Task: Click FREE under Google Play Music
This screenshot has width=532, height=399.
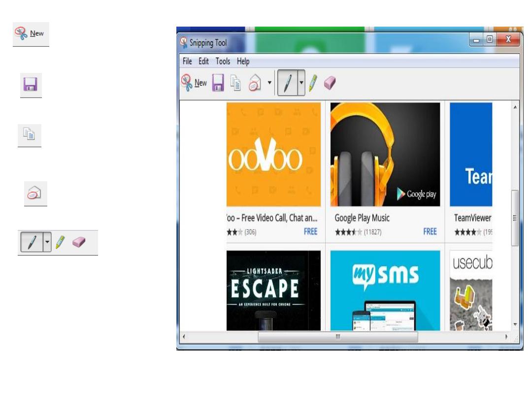Action: click(x=430, y=232)
